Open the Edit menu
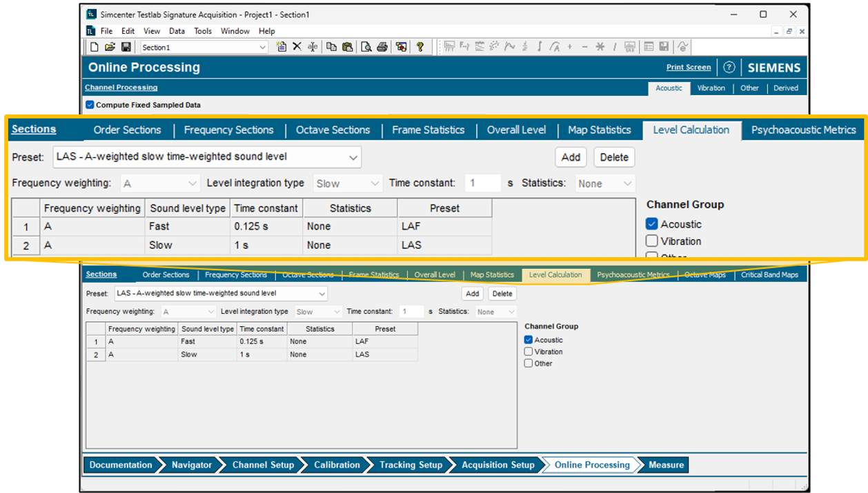The width and height of the screenshot is (868, 493). point(128,31)
